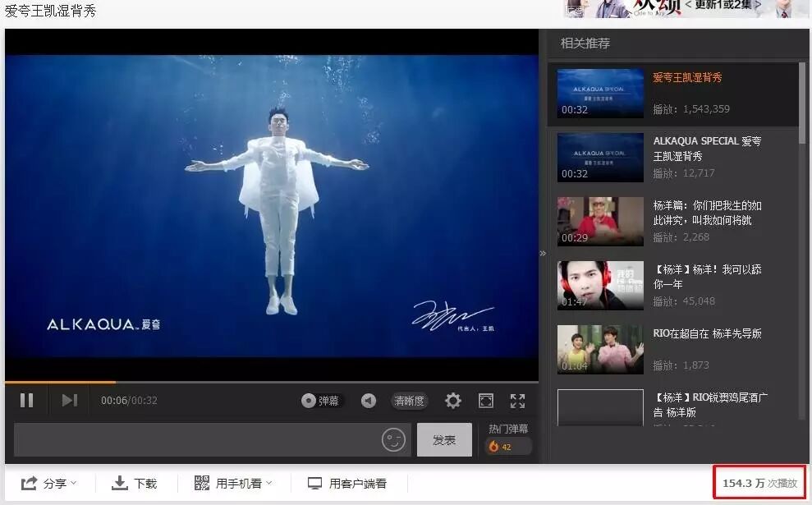Open 热门弹幕 hot danmaku count
The image size is (812, 505).
point(508,429)
